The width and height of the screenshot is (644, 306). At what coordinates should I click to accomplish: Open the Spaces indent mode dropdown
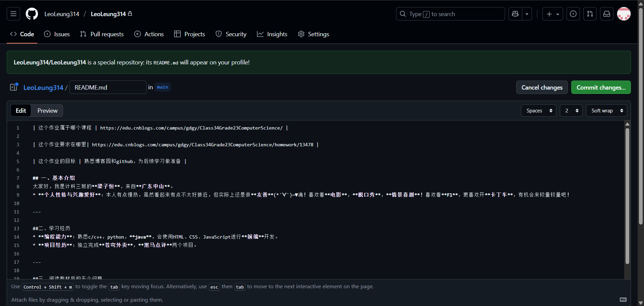538,111
